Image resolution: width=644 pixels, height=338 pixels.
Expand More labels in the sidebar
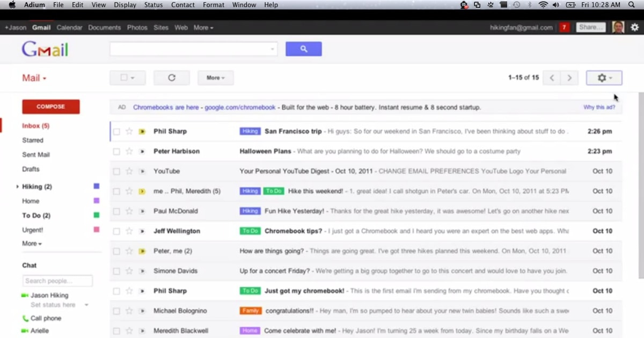pyautogui.click(x=32, y=244)
